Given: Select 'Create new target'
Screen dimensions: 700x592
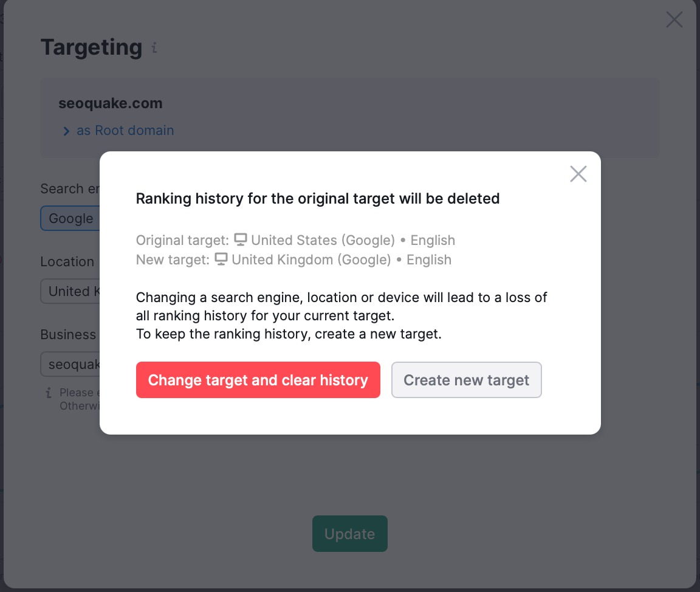Looking at the screenshot, I should click(466, 380).
